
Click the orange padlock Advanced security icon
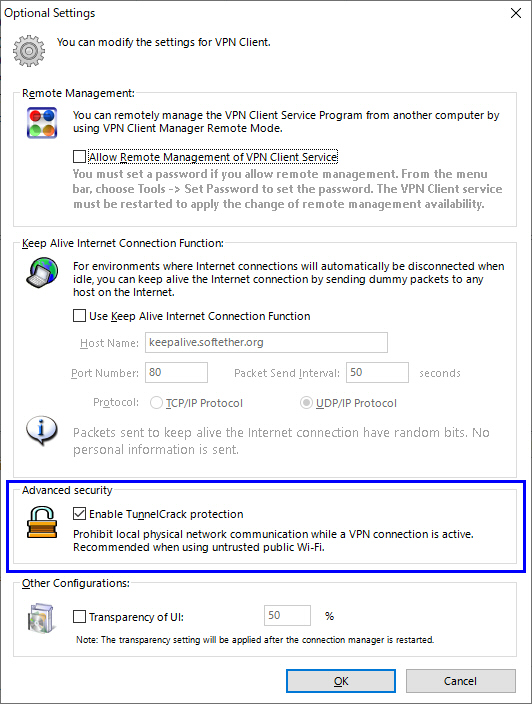click(42, 522)
